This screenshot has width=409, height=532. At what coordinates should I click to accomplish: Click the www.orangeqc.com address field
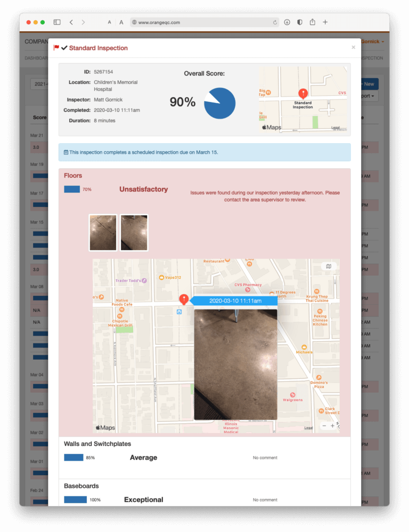click(x=204, y=22)
